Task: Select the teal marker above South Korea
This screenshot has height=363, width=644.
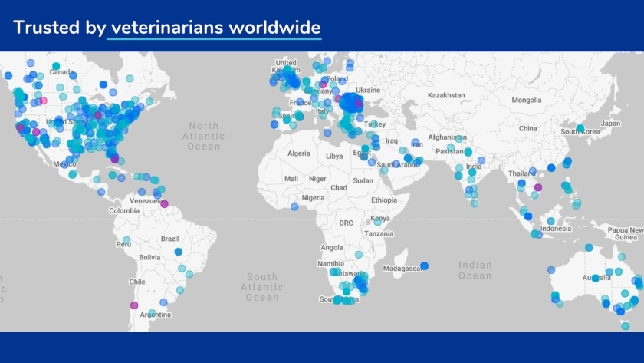Action: tap(580, 128)
